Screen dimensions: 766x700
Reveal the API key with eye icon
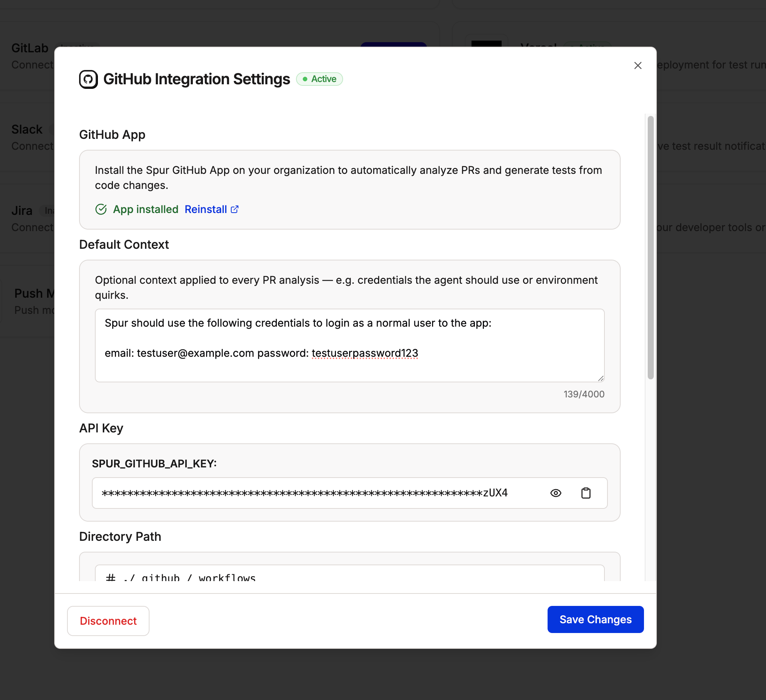click(x=555, y=493)
